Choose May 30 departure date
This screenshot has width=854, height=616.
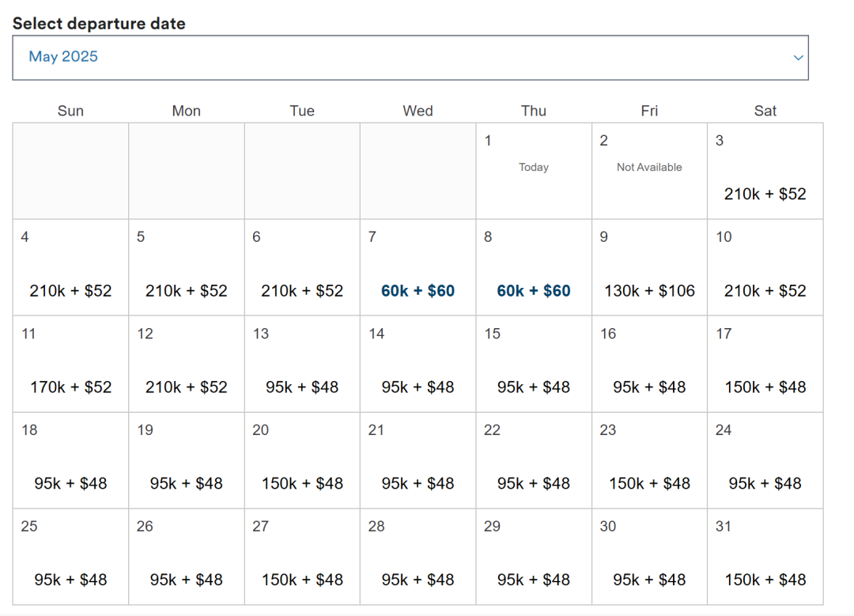coord(649,557)
